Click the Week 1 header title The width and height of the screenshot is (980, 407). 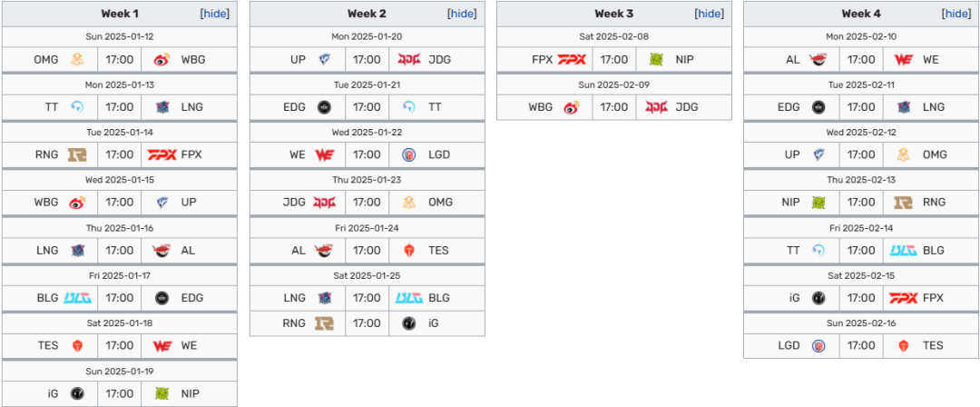[x=120, y=14]
